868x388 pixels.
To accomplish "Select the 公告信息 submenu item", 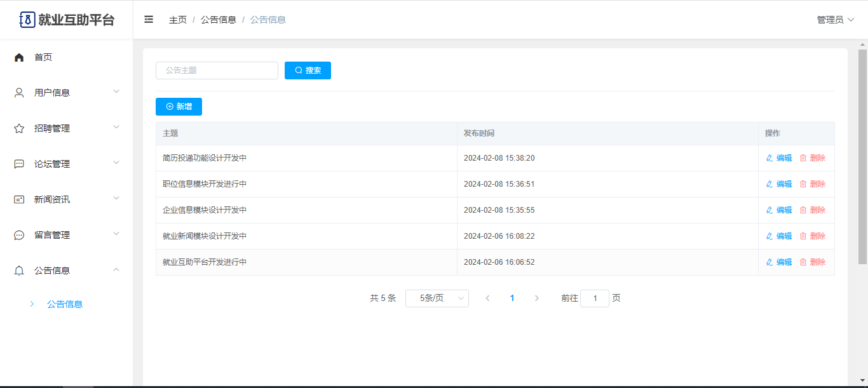I will (x=65, y=304).
